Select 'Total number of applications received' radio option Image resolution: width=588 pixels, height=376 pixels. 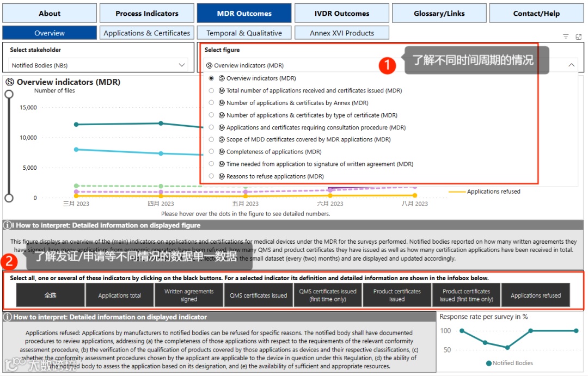(x=211, y=91)
